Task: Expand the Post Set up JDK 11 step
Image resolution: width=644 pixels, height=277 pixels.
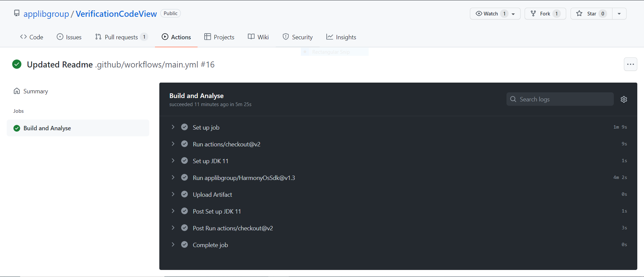Action: (x=173, y=211)
